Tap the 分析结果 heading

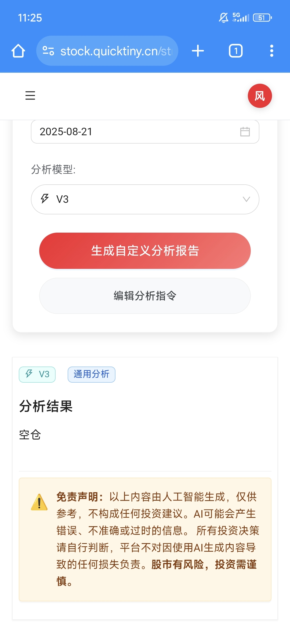[x=46, y=406]
